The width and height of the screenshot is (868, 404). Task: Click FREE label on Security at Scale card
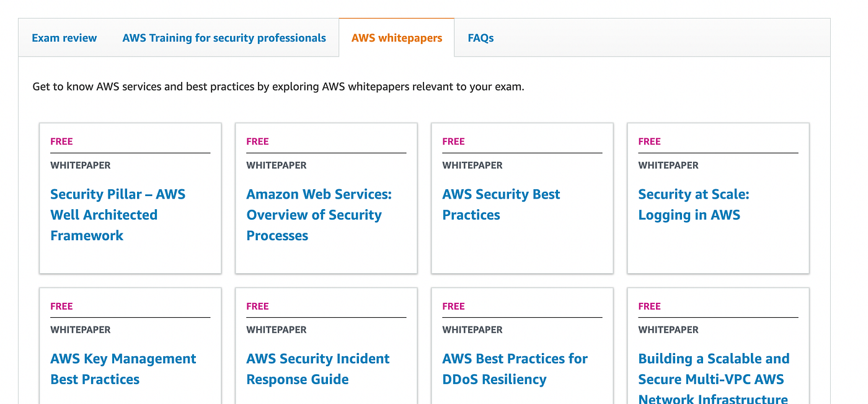pos(649,141)
